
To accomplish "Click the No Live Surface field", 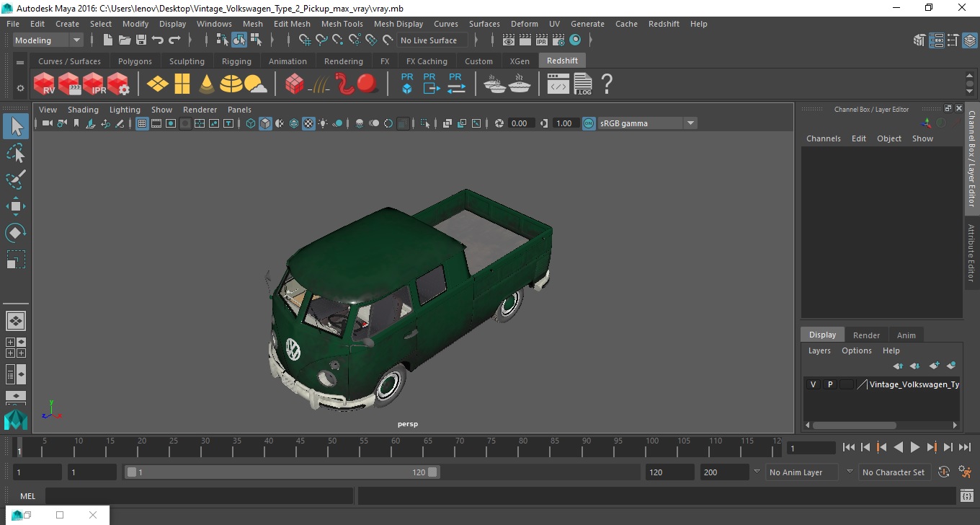I will point(432,40).
